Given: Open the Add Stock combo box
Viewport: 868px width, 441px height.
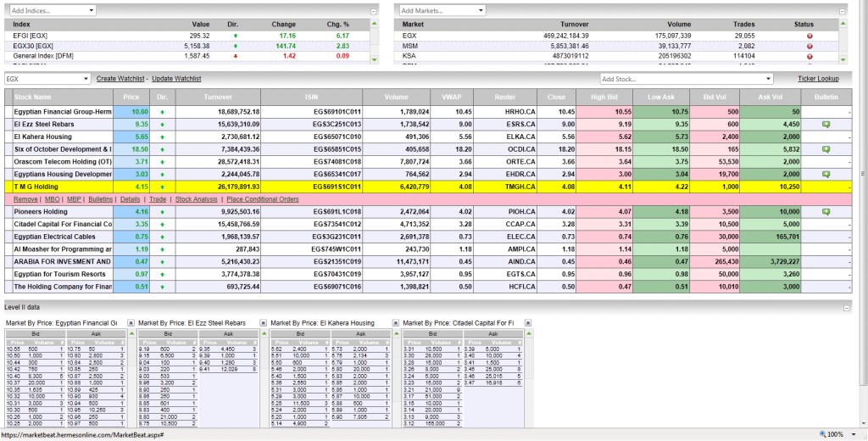Looking at the screenshot, I should click(x=686, y=79).
